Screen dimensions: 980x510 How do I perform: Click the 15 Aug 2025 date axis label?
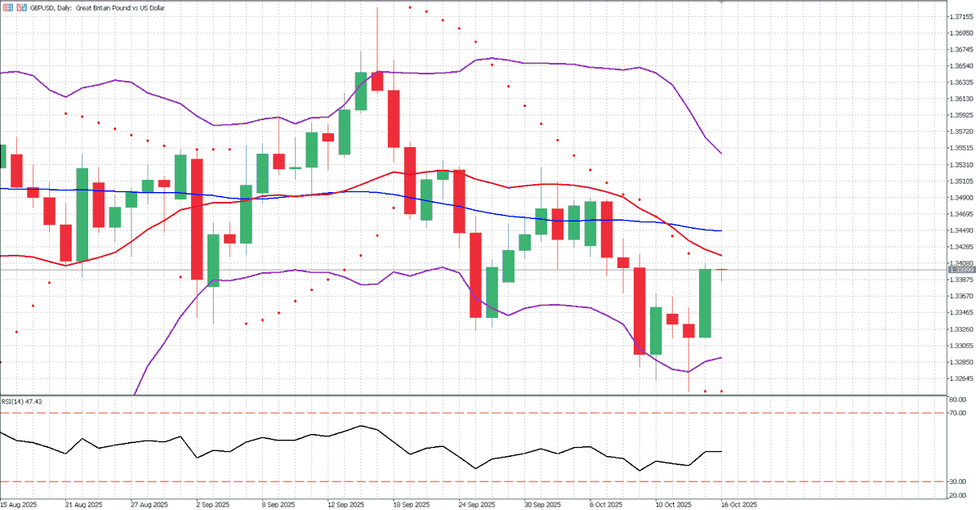18,504
